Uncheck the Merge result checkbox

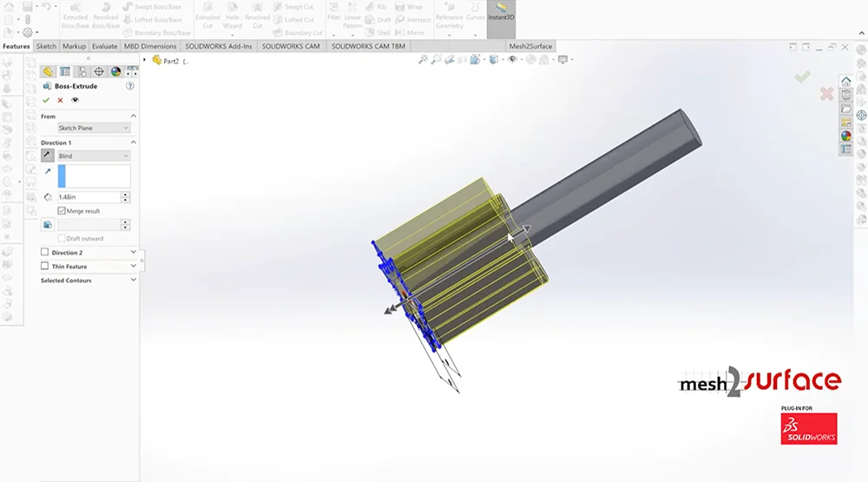[x=62, y=211]
